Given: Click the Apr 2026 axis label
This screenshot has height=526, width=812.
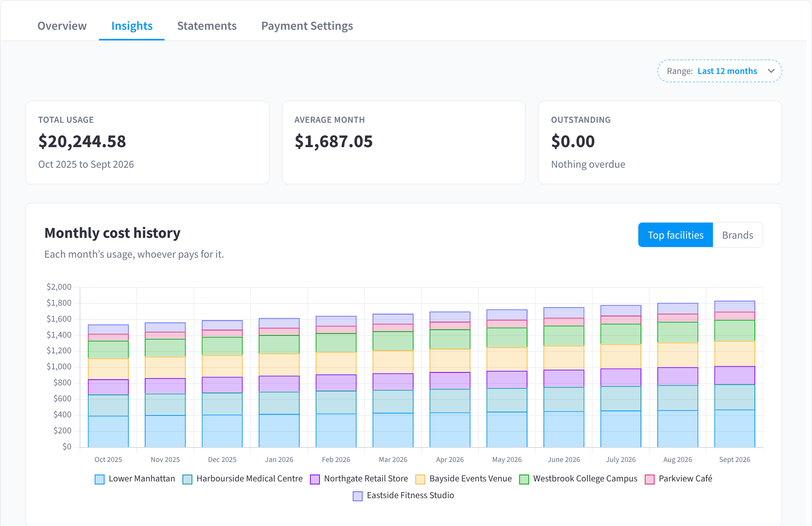Looking at the screenshot, I should click(x=450, y=459).
